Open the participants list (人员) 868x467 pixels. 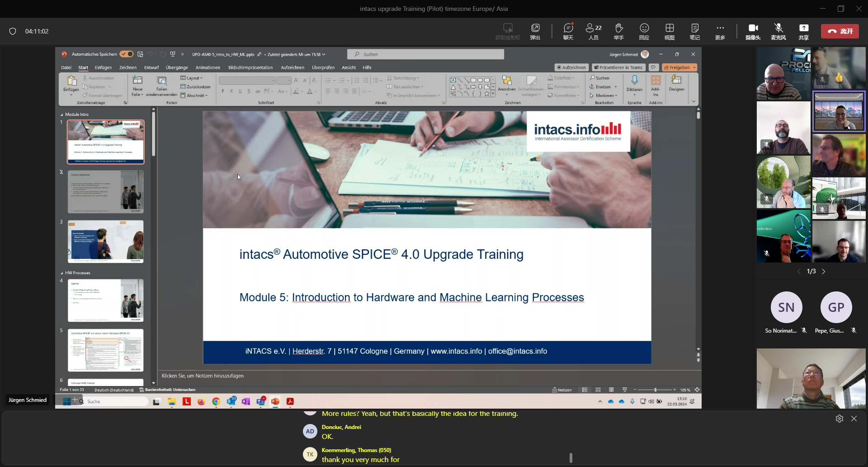tap(594, 31)
